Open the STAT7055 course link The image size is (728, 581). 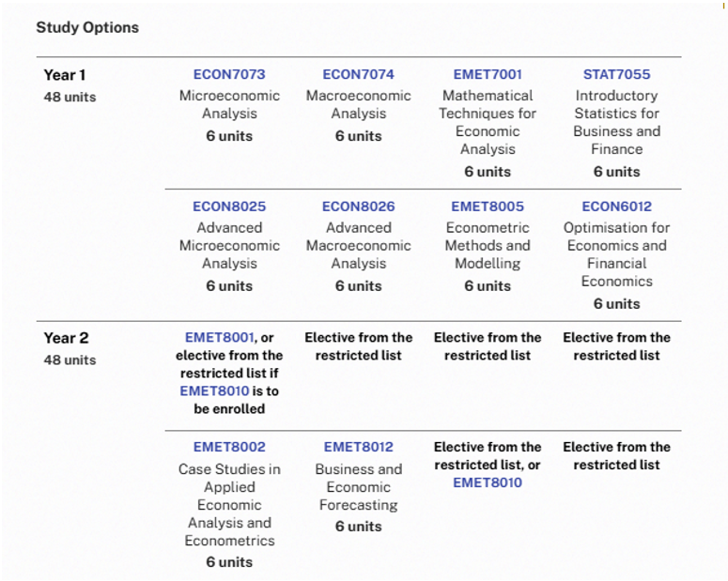pyautogui.click(x=616, y=74)
